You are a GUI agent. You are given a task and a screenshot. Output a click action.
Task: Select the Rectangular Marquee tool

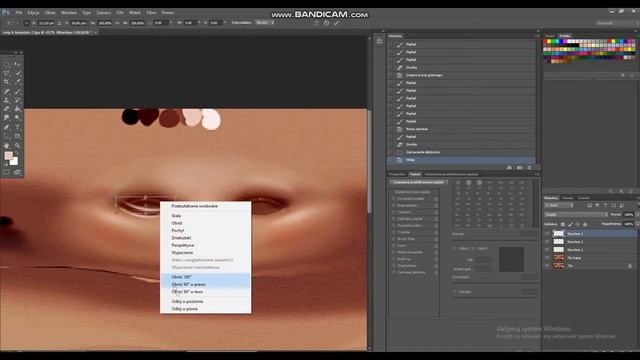[7, 64]
